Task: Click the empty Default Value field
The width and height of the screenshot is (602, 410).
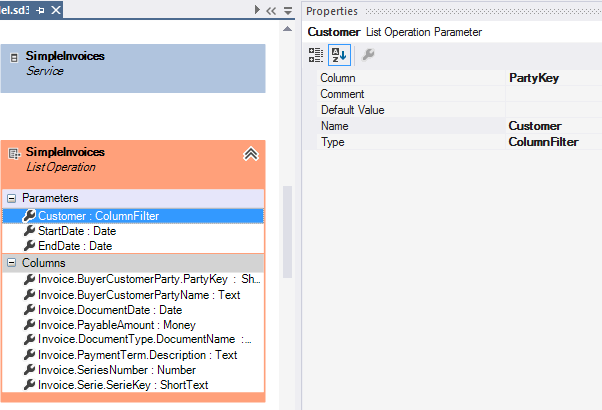Action: tap(554, 110)
